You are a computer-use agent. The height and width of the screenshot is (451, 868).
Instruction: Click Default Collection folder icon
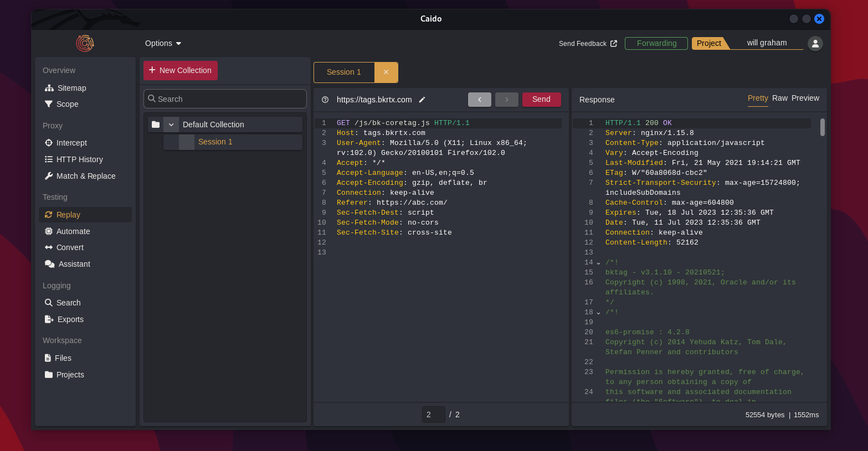156,125
